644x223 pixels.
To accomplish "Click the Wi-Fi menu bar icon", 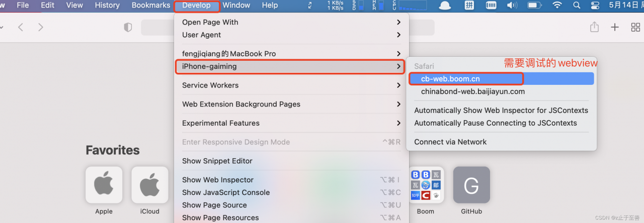I will tap(557, 6).
